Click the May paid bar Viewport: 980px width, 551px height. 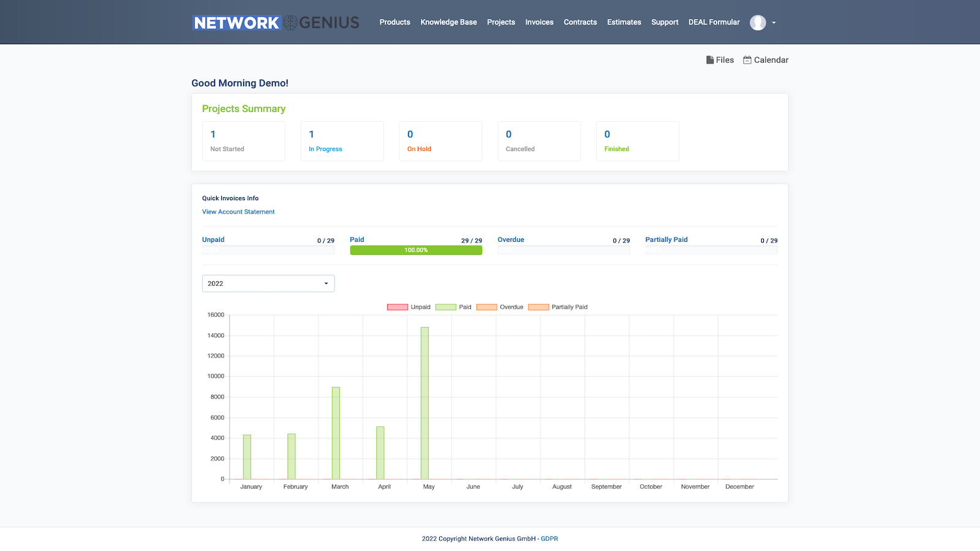(x=424, y=403)
